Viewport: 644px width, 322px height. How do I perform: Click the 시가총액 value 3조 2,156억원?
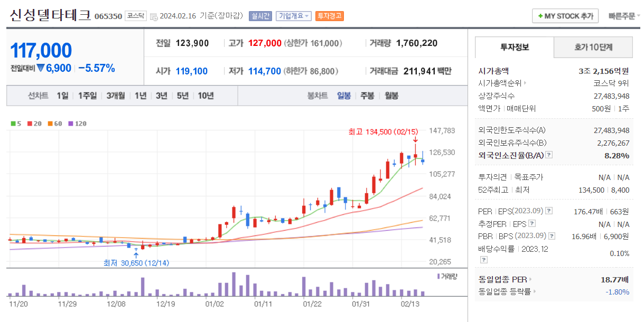pos(604,71)
